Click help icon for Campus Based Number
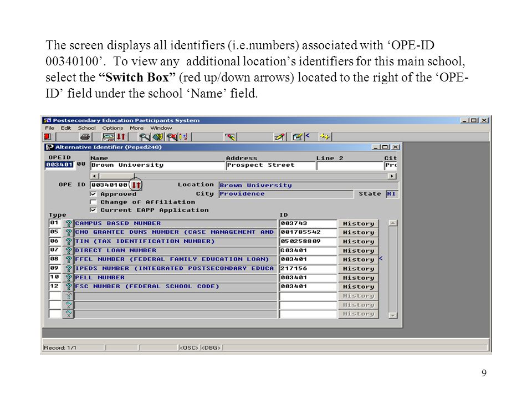Screen dimensions: 532x399 click(x=69, y=223)
